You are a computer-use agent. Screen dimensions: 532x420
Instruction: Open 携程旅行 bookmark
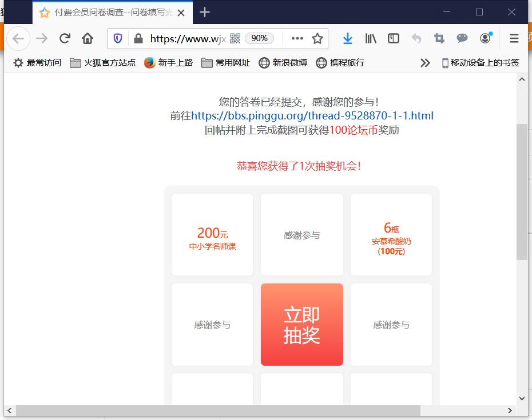click(x=340, y=63)
